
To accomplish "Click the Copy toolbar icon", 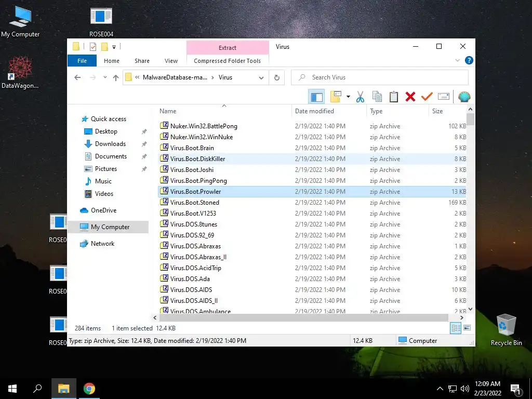I will point(377,97).
